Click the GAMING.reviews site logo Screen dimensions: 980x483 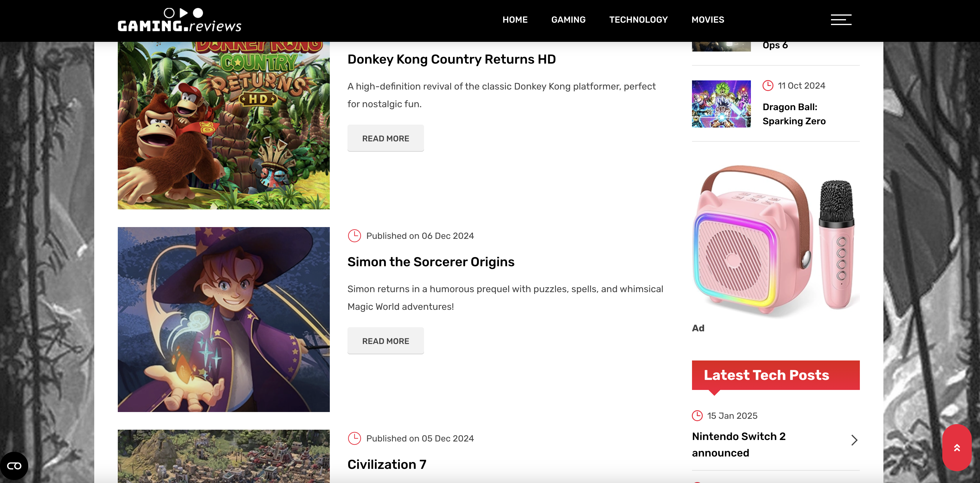180,20
